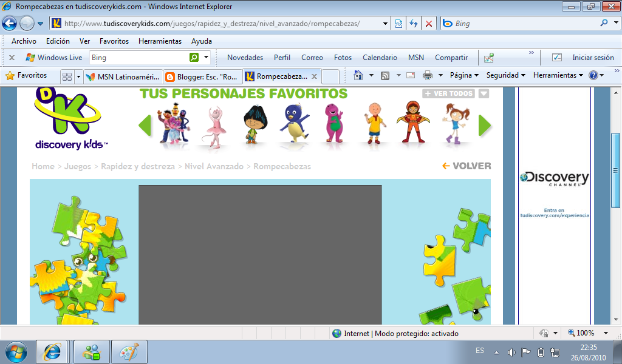Click the Favoritos star button
The height and width of the screenshot is (364, 622).
[26, 75]
